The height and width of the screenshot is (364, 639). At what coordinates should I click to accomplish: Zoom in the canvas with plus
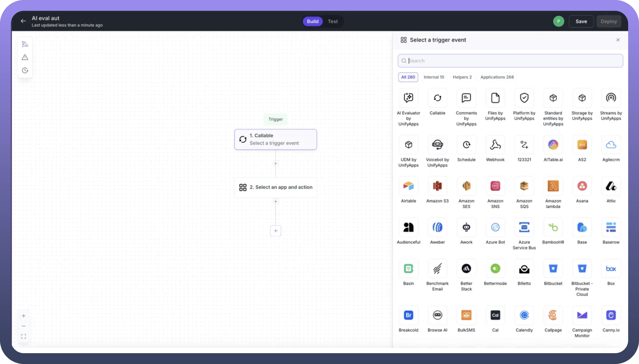(x=24, y=316)
